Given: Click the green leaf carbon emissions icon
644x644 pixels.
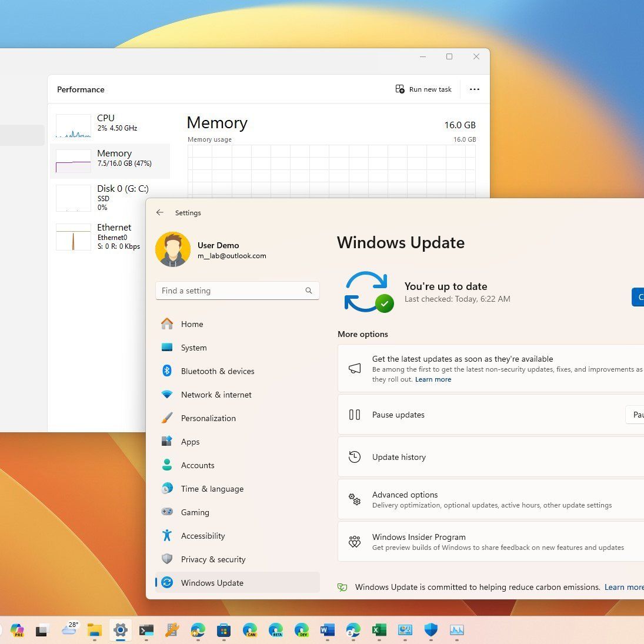Looking at the screenshot, I should click(x=342, y=588).
